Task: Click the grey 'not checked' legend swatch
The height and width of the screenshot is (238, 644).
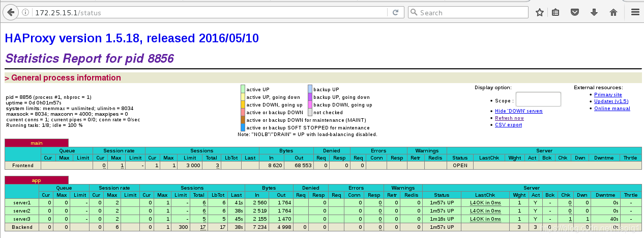Action: click(310, 112)
